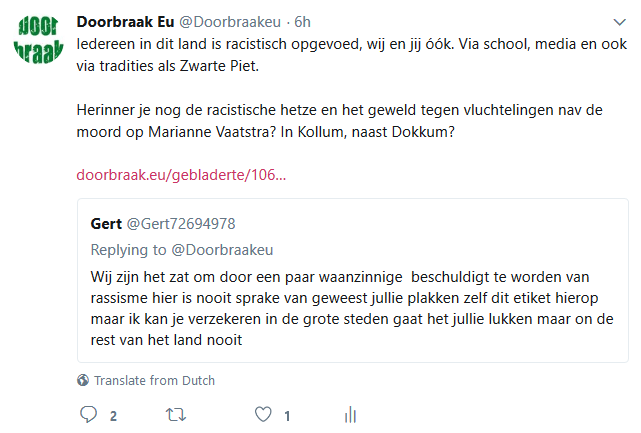
Task: Retweet this Doorbraak tweet
Action: (175, 415)
